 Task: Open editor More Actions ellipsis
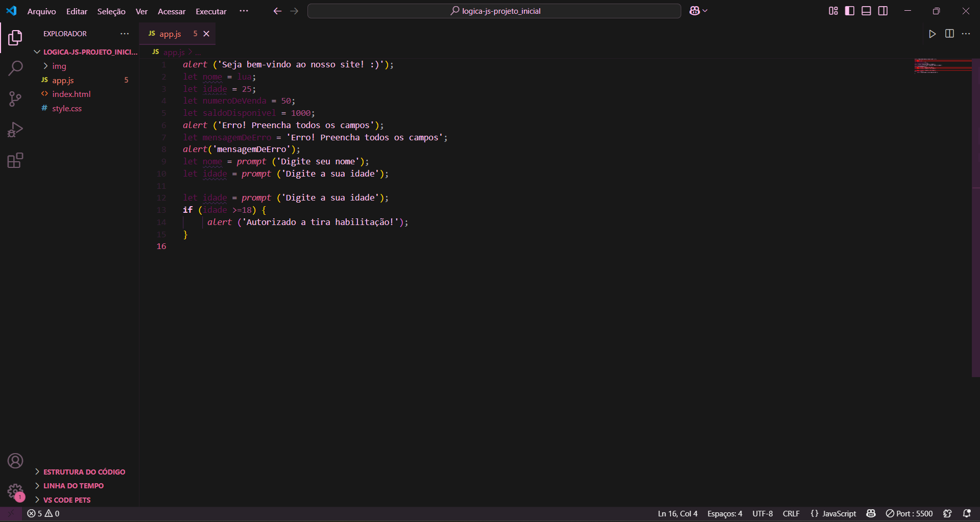coord(966,34)
